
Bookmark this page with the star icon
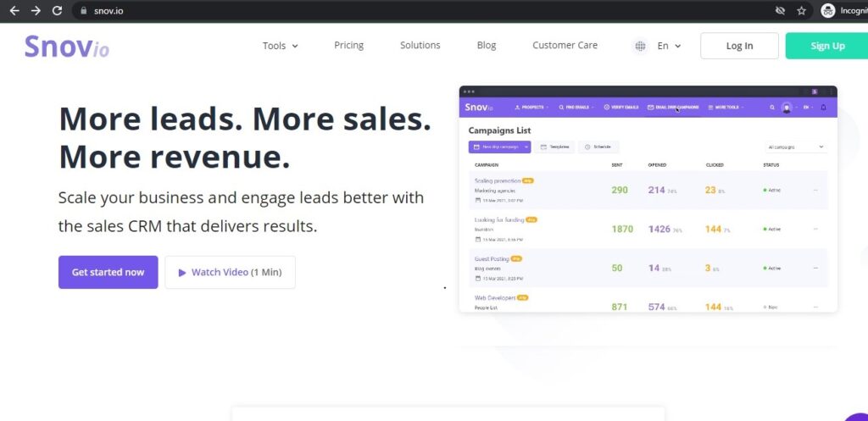click(802, 11)
